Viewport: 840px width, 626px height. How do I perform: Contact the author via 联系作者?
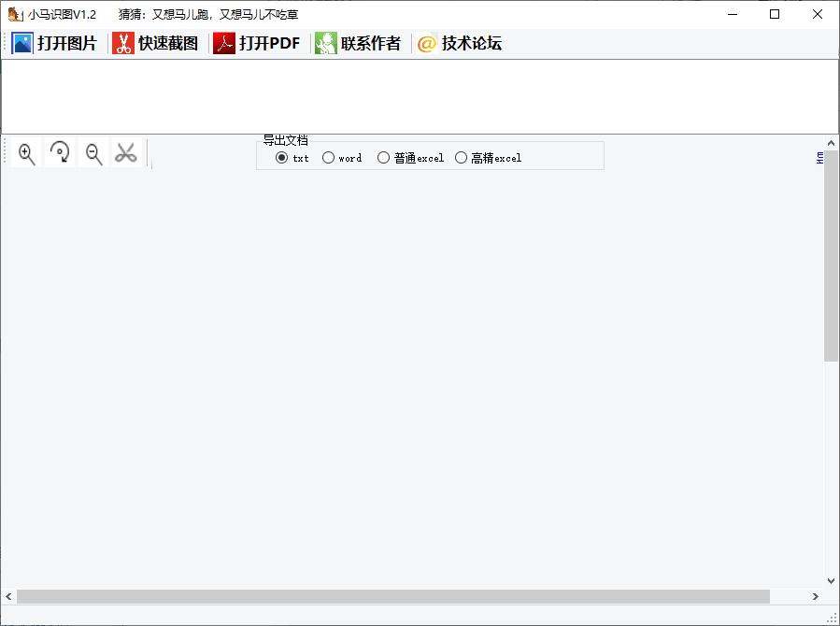[358, 43]
